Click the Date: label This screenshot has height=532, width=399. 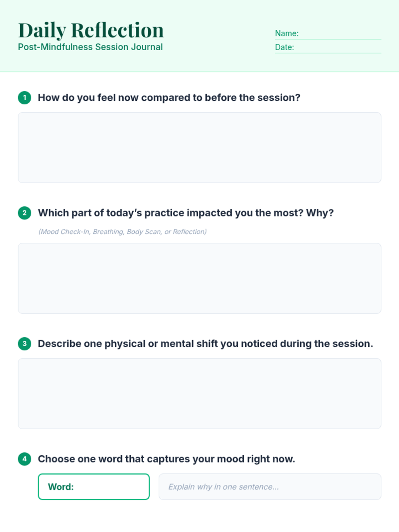(x=284, y=48)
